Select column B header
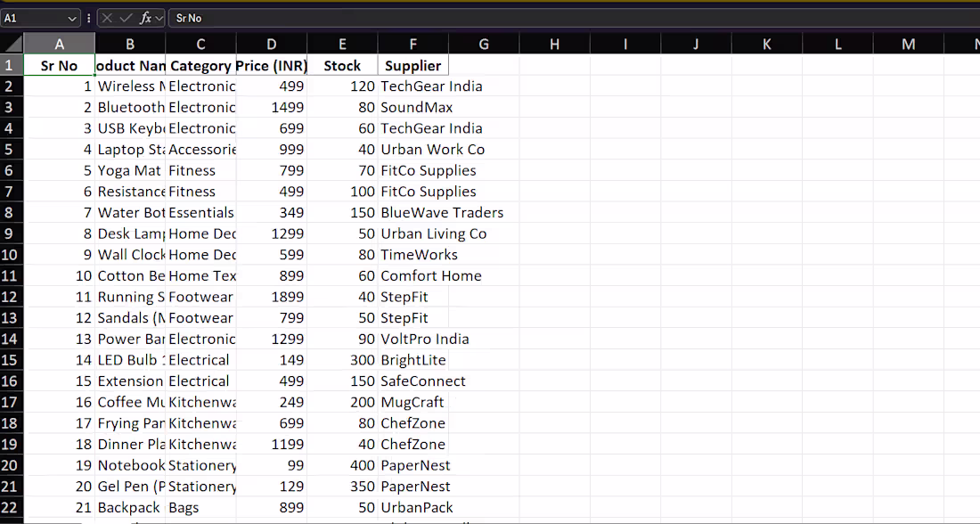The height and width of the screenshot is (524, 980). coord(130,44)
